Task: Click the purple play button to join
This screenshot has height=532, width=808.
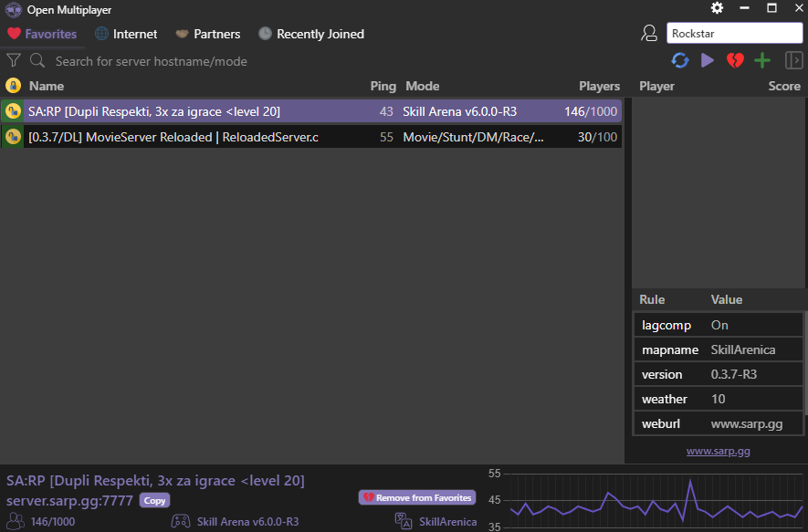Action: coord(708,60)
